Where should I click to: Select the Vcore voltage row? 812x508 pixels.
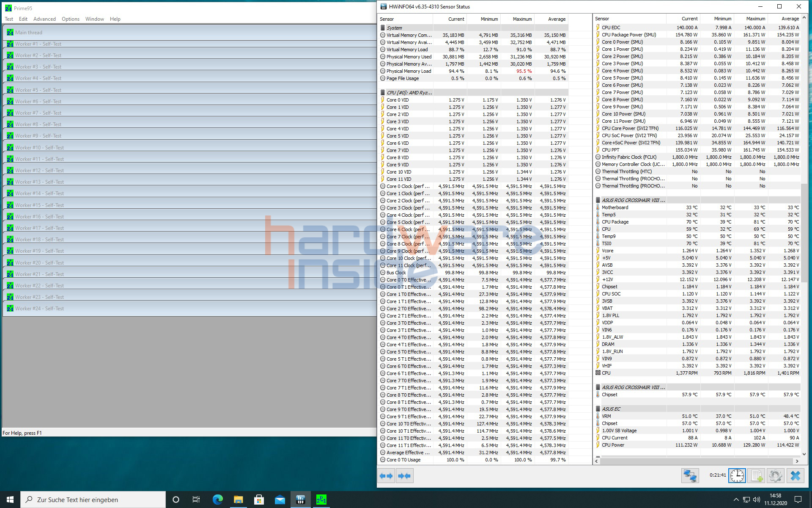click(x=697, y=251)
